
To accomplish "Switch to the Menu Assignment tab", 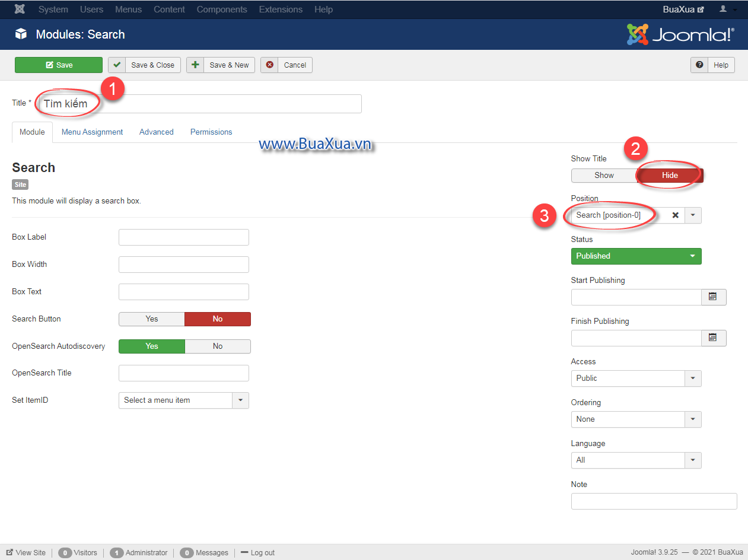I will click(92, 132).
